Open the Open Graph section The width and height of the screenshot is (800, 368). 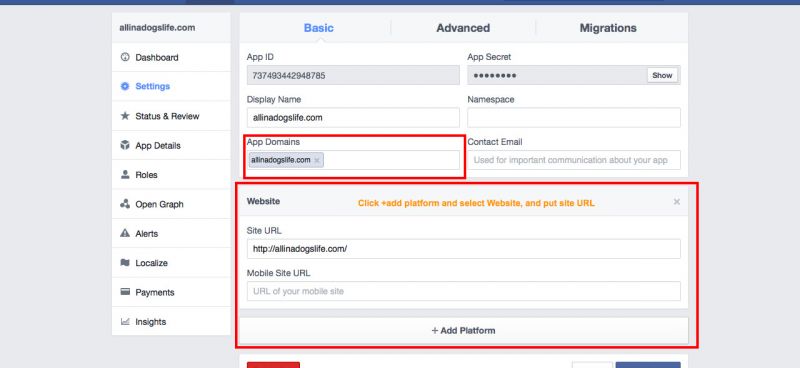(171, 204)
